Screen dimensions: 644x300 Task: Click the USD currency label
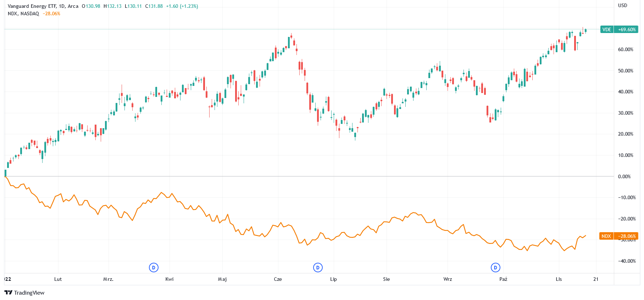pyautogui.click(x=622, y=5)
